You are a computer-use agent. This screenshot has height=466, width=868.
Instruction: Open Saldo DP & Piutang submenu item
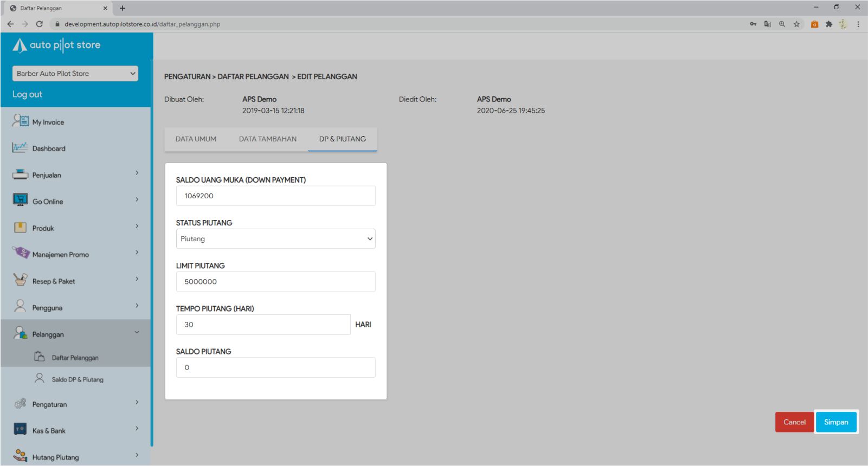77,379
